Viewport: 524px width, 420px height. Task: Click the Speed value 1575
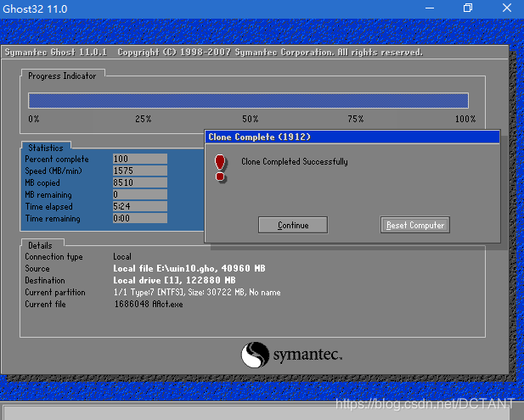click(x=139, y=171)
